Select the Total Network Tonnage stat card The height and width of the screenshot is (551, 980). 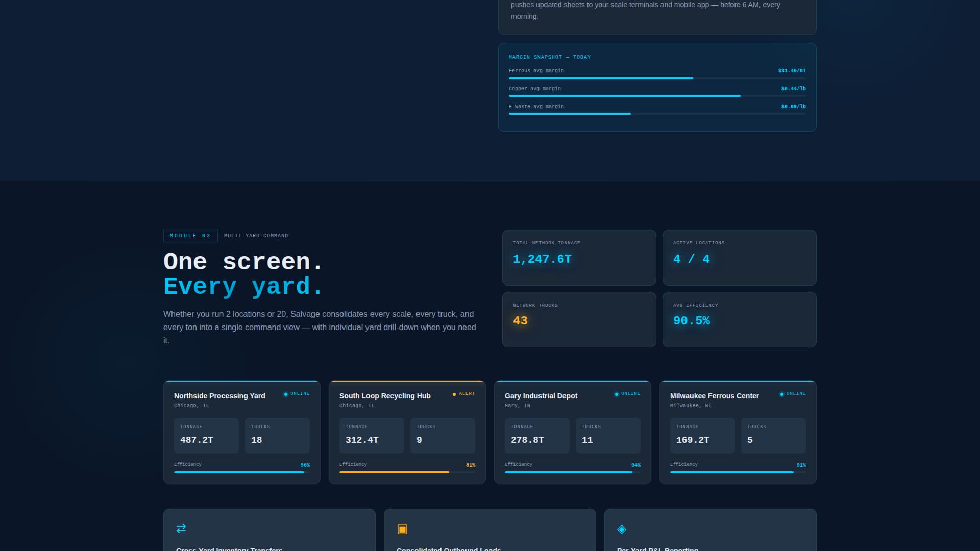click(x=579, y=258)
